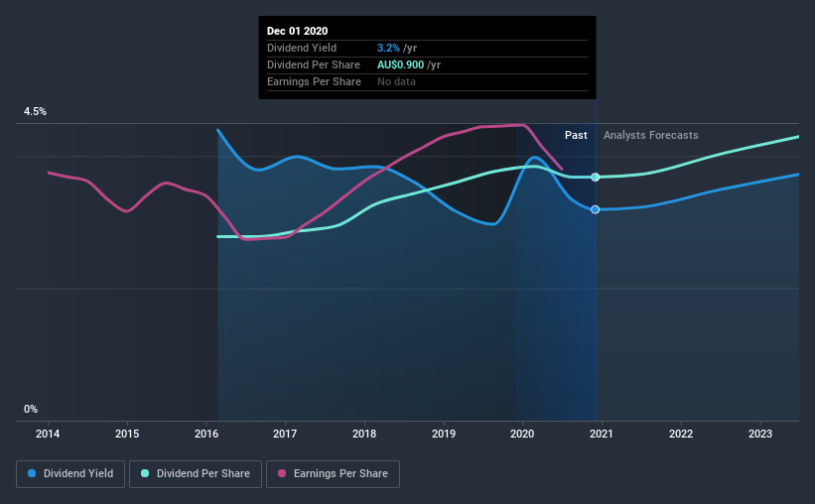The height and width of the screenshot is (504, 815).
Task: Click the blue Dividend Yield marker at Dec 2020
Action: point(596,209)
